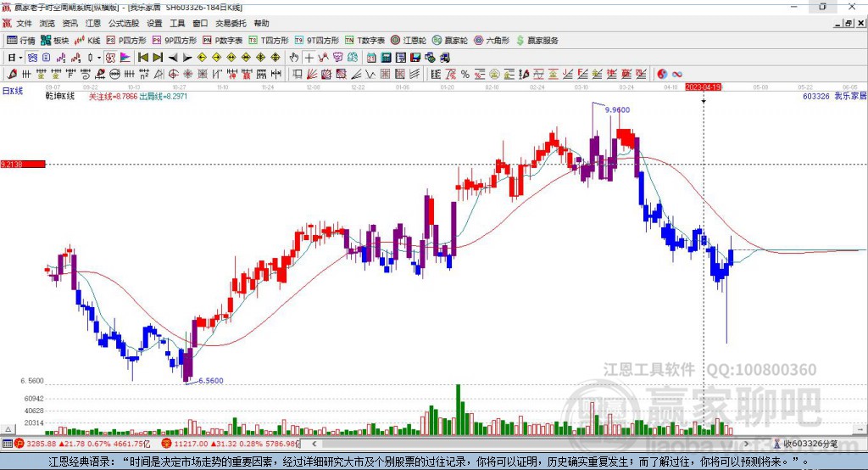Click the percent sign tool icon
The image size is (868, 470).
465,75
